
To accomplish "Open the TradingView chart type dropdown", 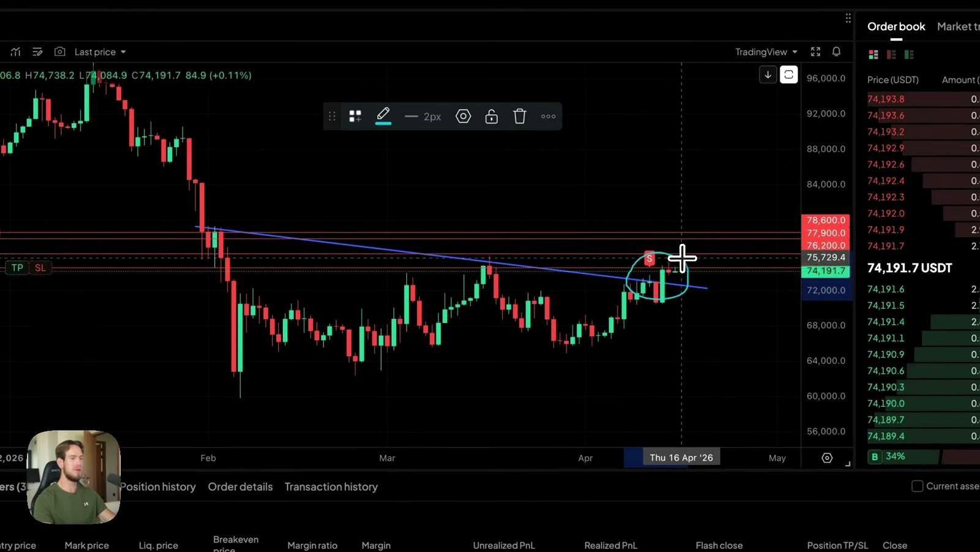I will [x=766, y=52].
